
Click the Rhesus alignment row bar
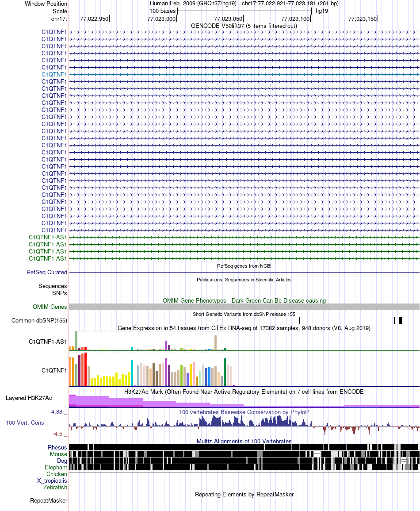244,447
